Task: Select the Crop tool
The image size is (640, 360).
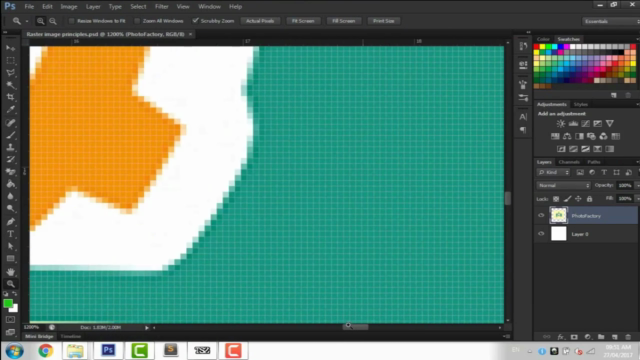Action: point(11,97)
